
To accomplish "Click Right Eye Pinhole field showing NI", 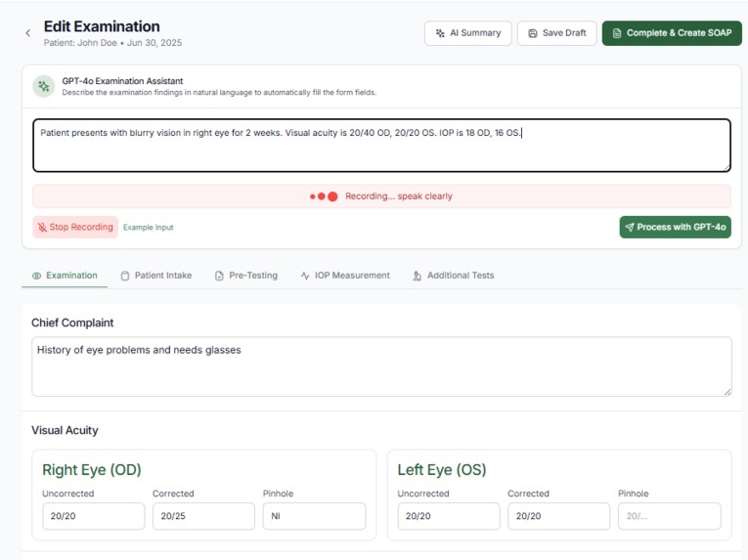I will pyautogui.click(x=315, y=516).
